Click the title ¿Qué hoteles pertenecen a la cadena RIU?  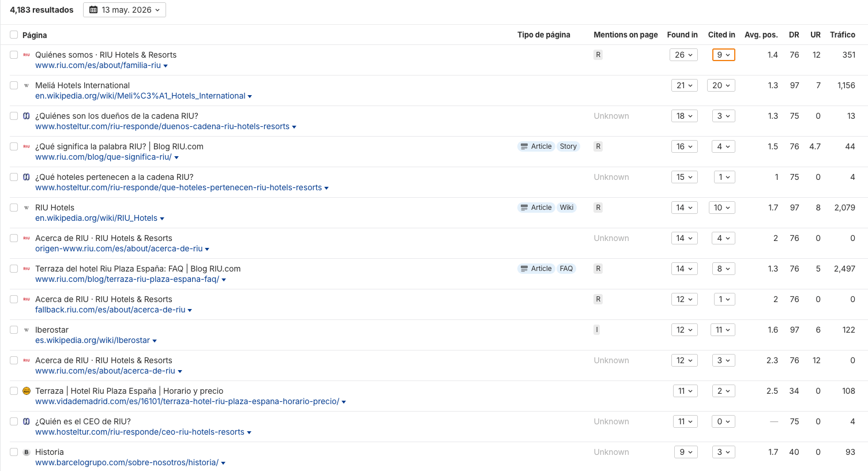(114, 177)
